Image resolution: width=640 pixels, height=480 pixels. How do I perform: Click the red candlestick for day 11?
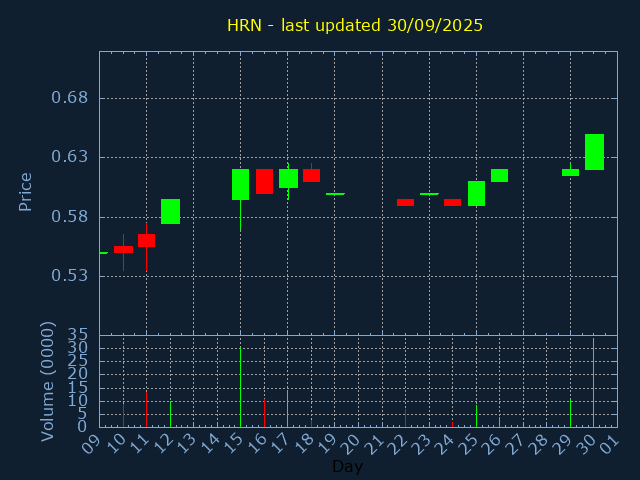pos(147,240)
